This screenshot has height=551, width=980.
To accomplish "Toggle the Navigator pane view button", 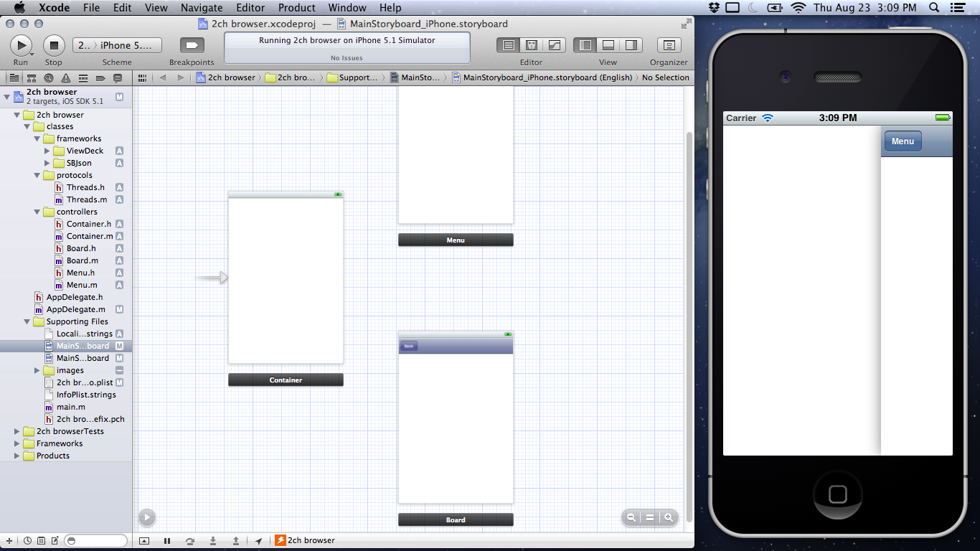I will pos(585,45).
